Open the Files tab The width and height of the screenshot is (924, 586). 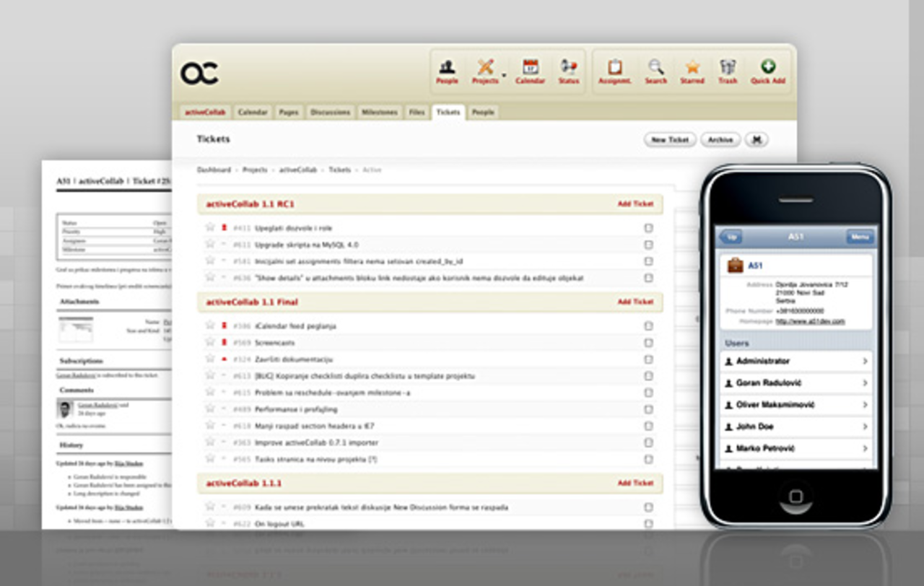417,112
